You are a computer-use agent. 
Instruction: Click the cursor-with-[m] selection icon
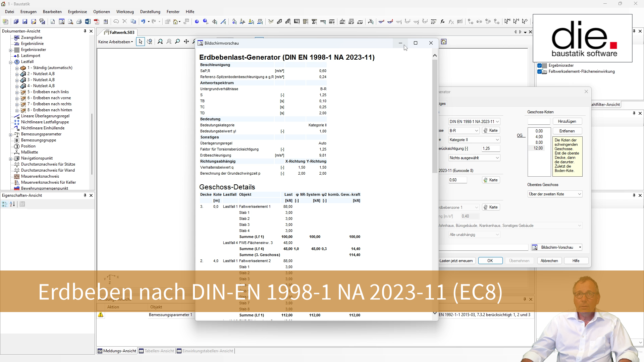pyautogui.click(x=507, y=21)
